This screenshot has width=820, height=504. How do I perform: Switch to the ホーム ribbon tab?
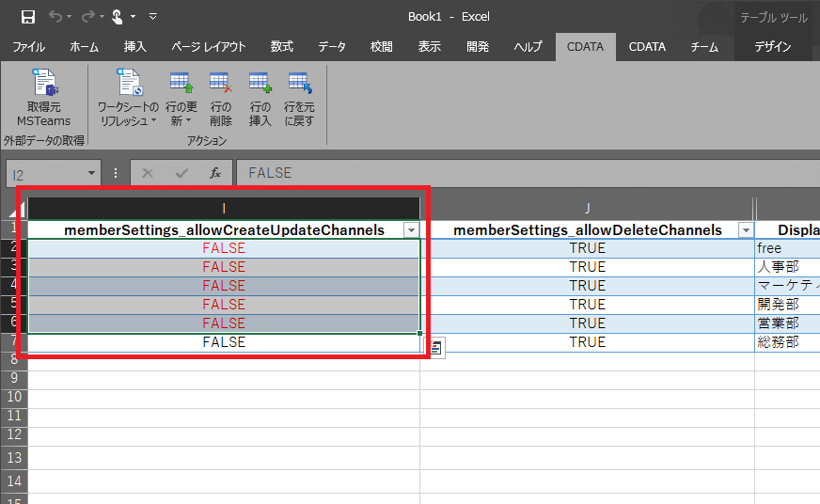point(85,46)
